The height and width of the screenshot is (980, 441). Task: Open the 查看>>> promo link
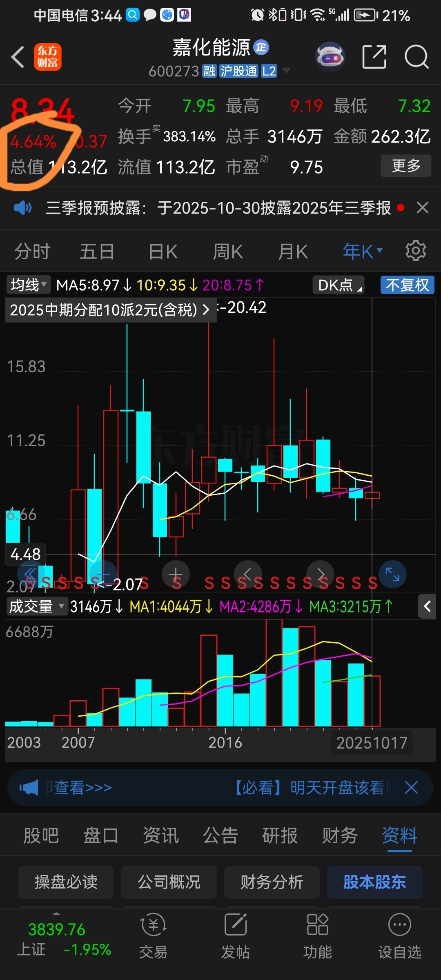[82, 787]
